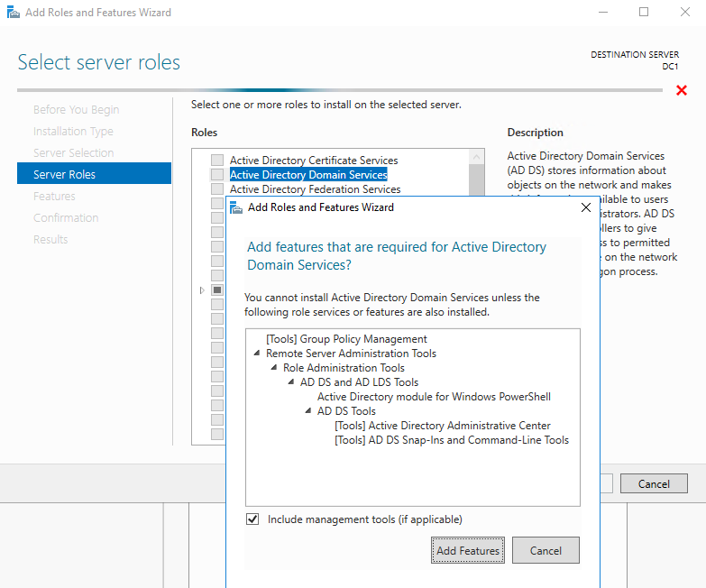
Task: Minimize the main wizard window
Action: click(x=602, y=13)
